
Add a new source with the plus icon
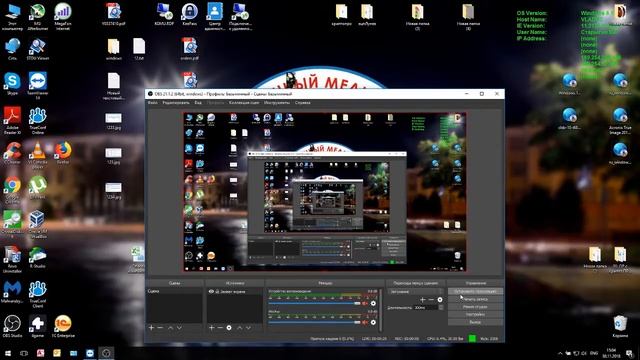211,328
